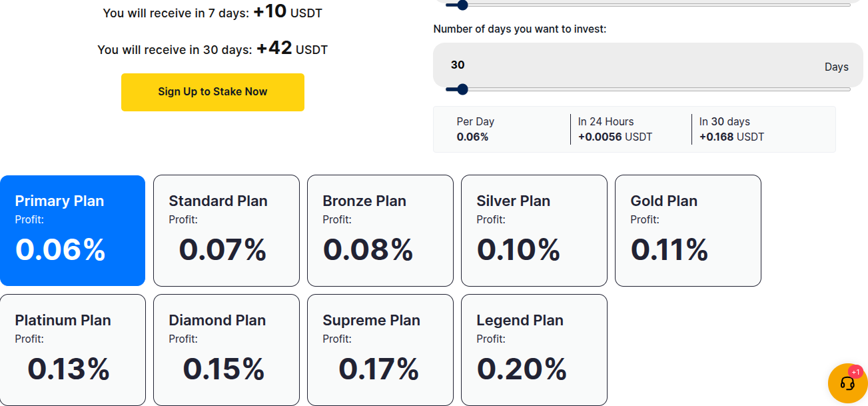Screen dimensions: 868x406
Task: Select the Primary Plan card
Action: [x=73, y=231]
